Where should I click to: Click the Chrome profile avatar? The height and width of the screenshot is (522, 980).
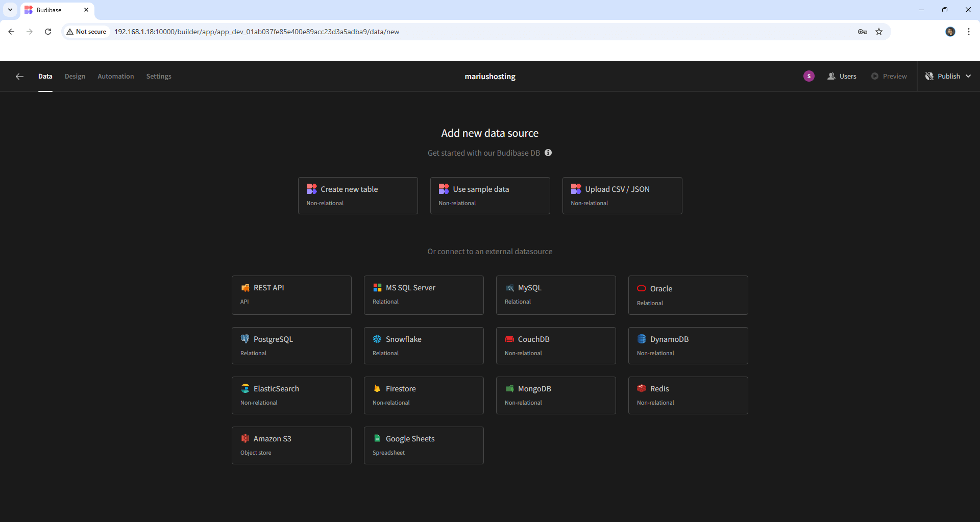pyautogui.click(x=950, y=32)
